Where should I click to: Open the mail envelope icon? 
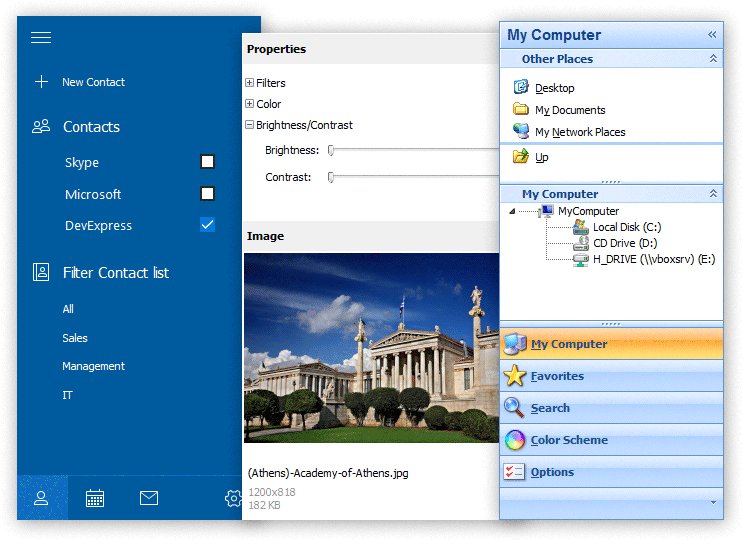point(149,498)
